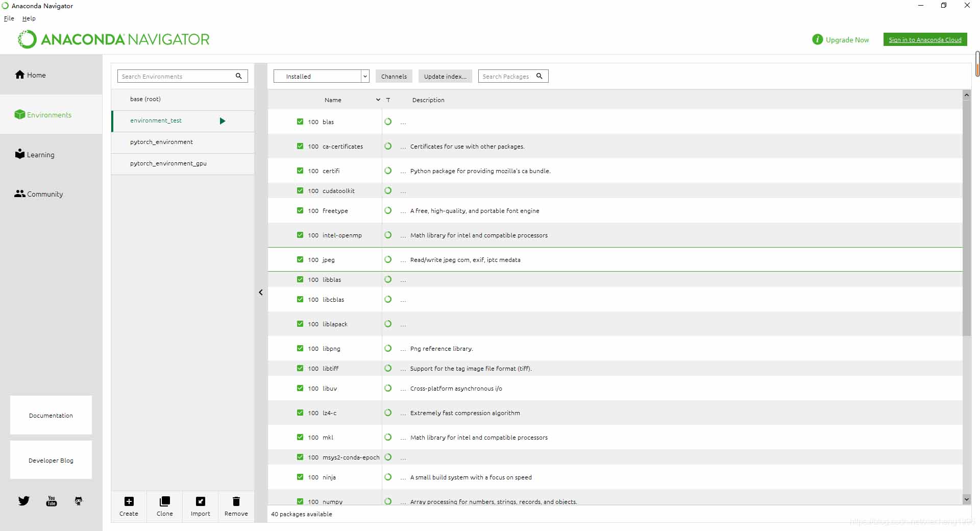Click the Upgrade Now link
The image size is (980, 531).
tap(847, 40)
